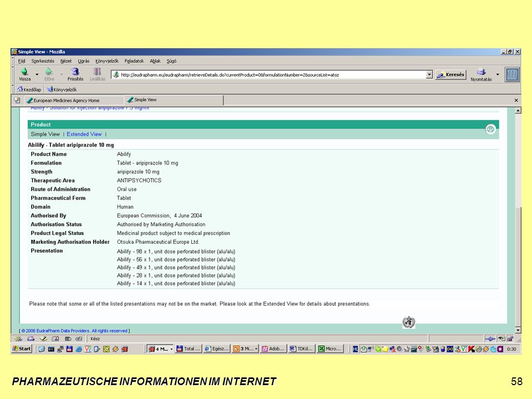Open the Adob... taskbar button

273,349
